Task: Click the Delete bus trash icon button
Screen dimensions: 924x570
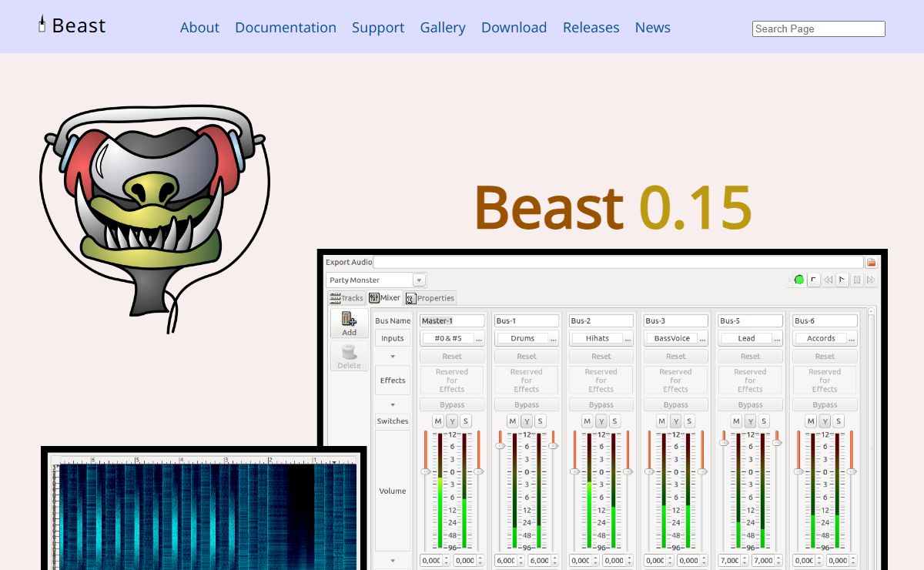Action: click(x=350, y=357)
